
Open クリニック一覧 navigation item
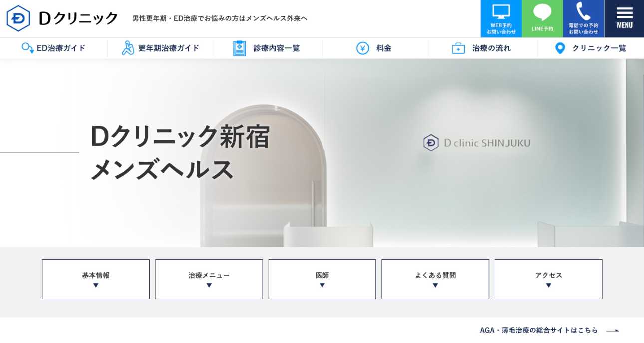tap(591, 48)
